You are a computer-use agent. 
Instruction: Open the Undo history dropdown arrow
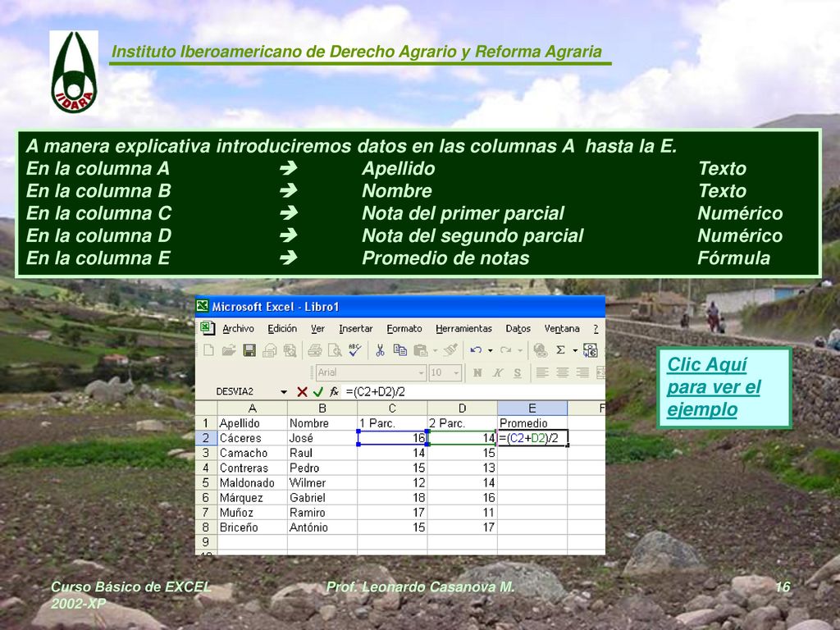coord(490,351)
